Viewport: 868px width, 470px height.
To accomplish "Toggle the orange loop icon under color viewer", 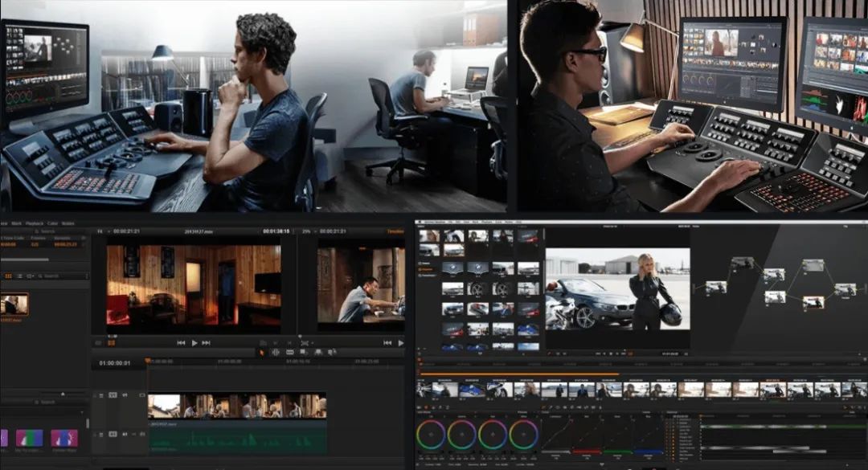I will (x=630, y=354).
